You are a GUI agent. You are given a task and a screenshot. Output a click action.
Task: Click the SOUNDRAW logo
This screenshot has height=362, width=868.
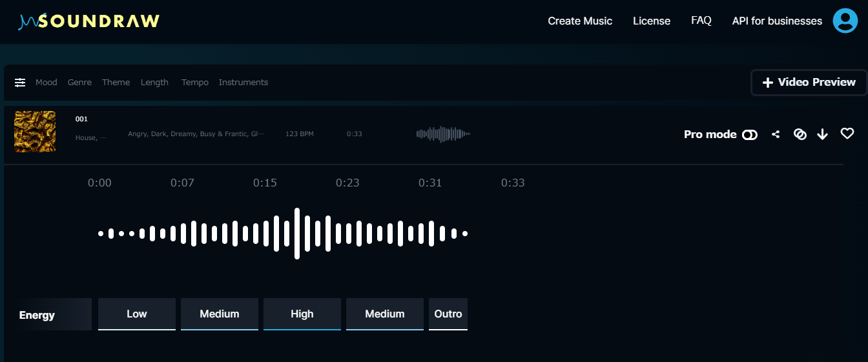[x=88, y=21]
